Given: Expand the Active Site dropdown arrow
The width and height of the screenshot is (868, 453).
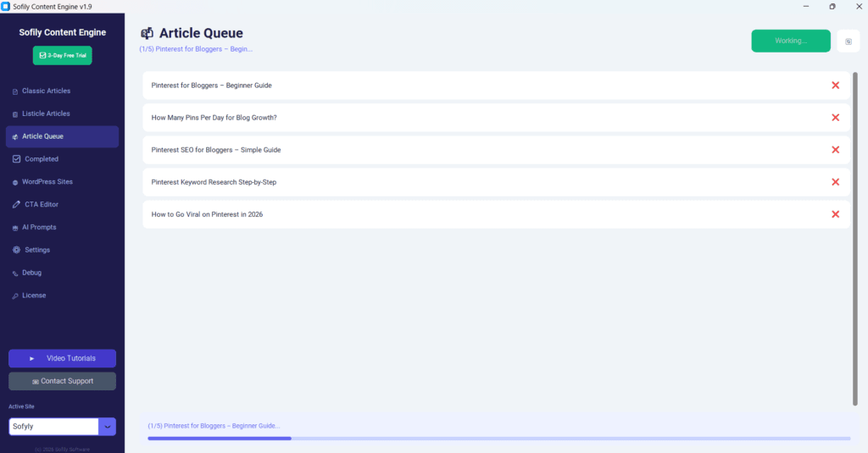Looking at the screenshot, I should coord(108,427).
